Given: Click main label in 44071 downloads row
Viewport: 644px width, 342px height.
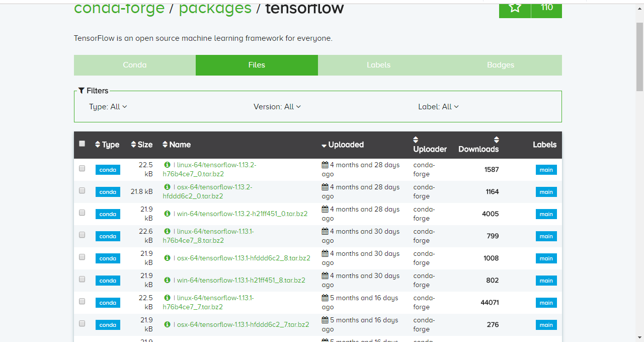Looking at the screenshot, I should click(546, 303).
